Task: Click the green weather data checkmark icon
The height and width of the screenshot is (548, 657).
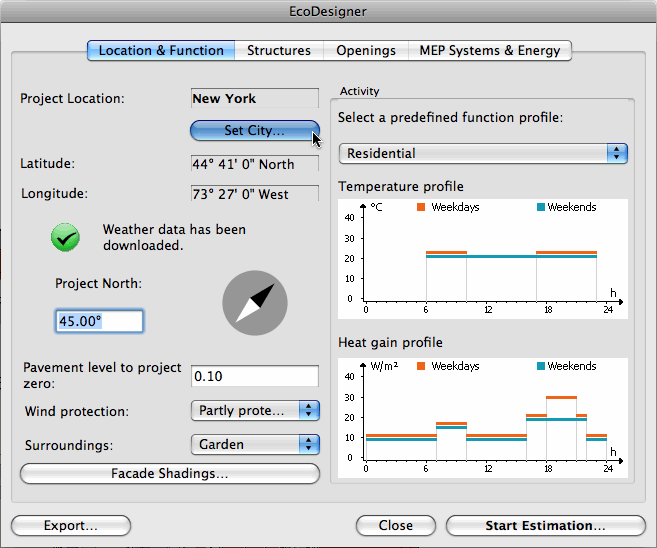Action: pos(65,238)
